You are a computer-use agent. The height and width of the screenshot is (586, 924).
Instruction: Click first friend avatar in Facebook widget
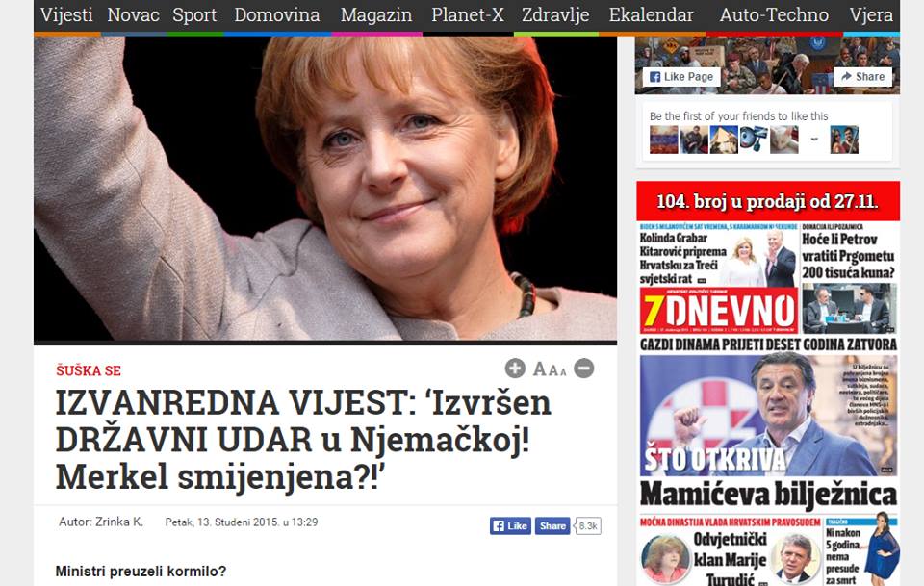[663, 140]
